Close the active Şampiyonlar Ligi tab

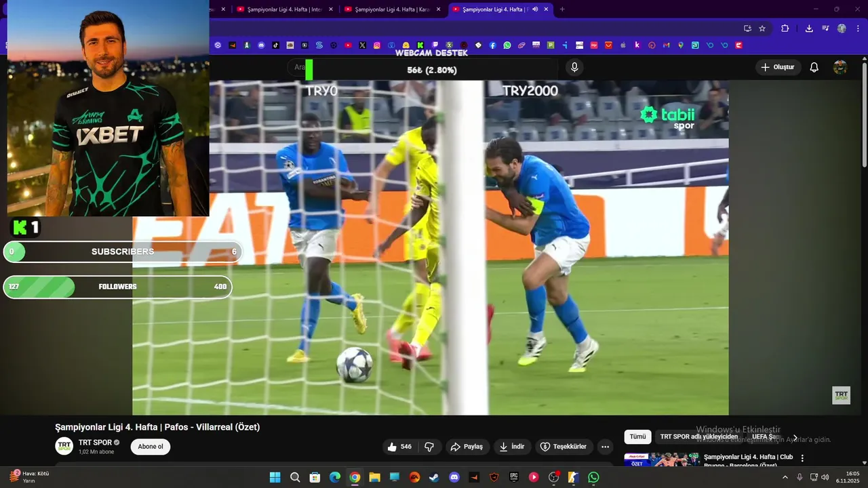(546, 9)
